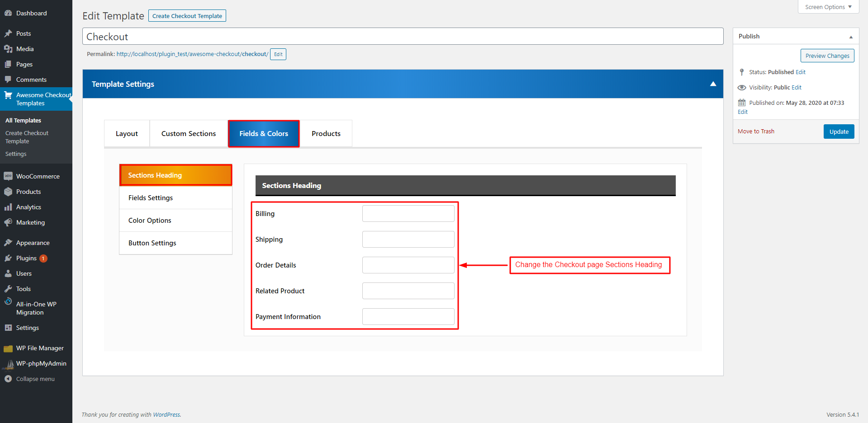Open the Fields Settings side tab
Image resolution: width=868 pixels, height=423 pixels.
[x=175, y=198]
